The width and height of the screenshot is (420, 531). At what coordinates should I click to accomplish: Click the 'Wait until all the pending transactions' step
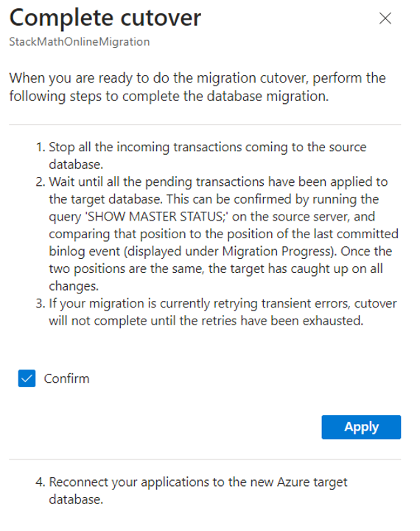(x=223, y=234)
